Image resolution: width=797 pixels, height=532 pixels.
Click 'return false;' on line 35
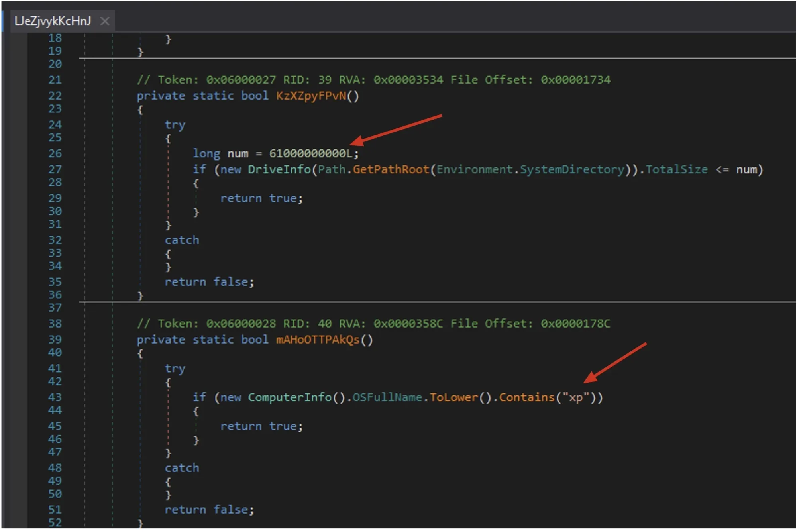point(210,282)
